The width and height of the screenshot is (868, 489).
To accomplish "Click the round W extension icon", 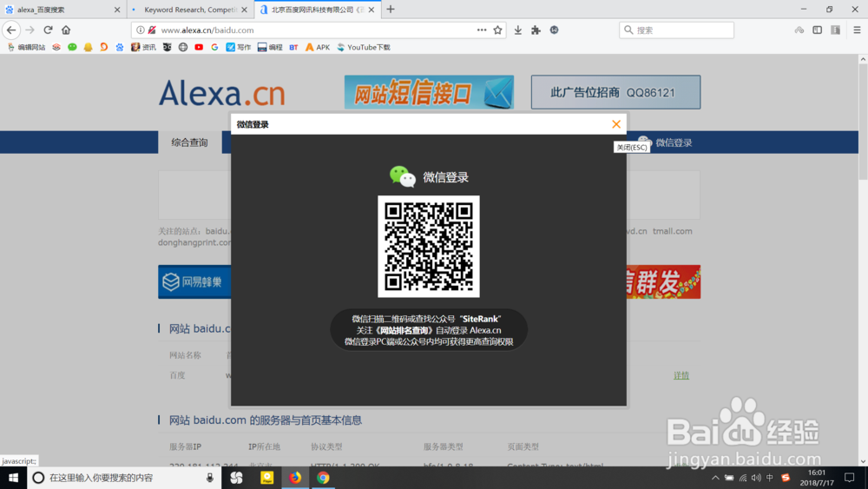I will pos(554,30).
